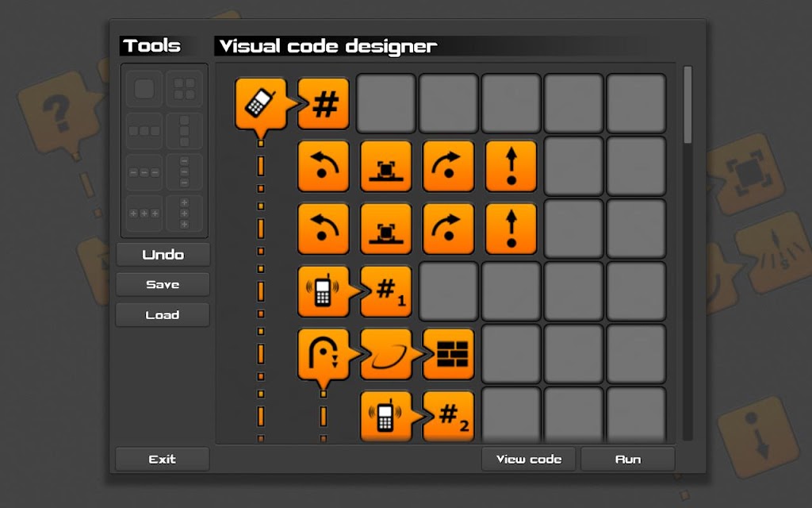Select the upper move-forward arrow block
Screen dimensions: 812x508
[511, 167]
